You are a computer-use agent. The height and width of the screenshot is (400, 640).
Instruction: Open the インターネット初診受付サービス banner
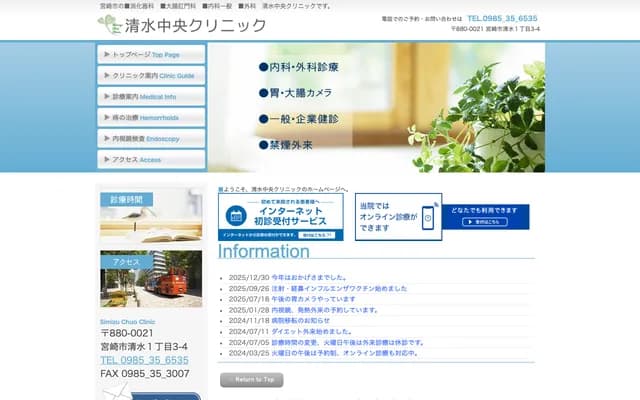coord(281,217)
